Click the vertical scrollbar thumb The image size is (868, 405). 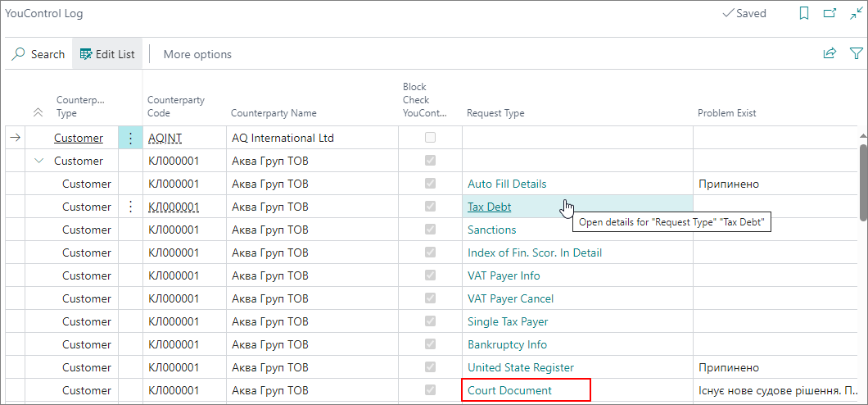[x=863, y=182]
